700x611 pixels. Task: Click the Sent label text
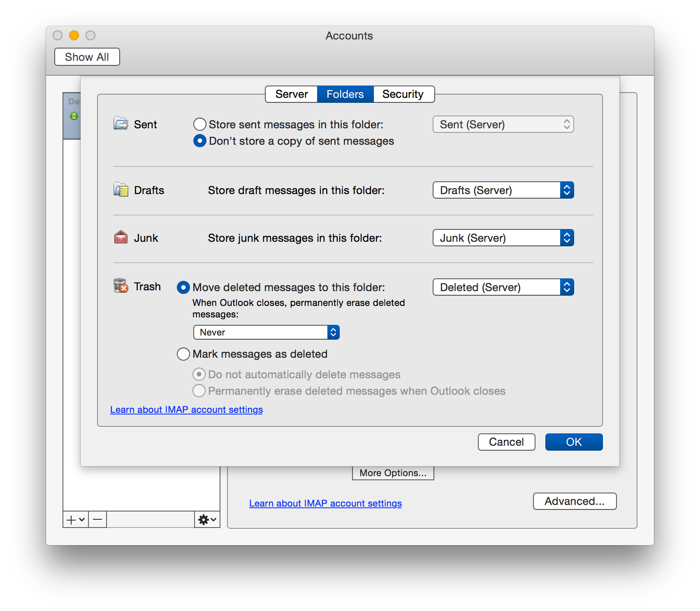pyautogui.click(x=145, y=124)
